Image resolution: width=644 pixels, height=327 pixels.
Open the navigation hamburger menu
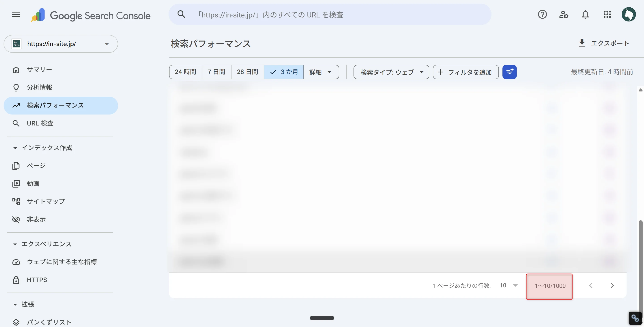tap(15, 14)
